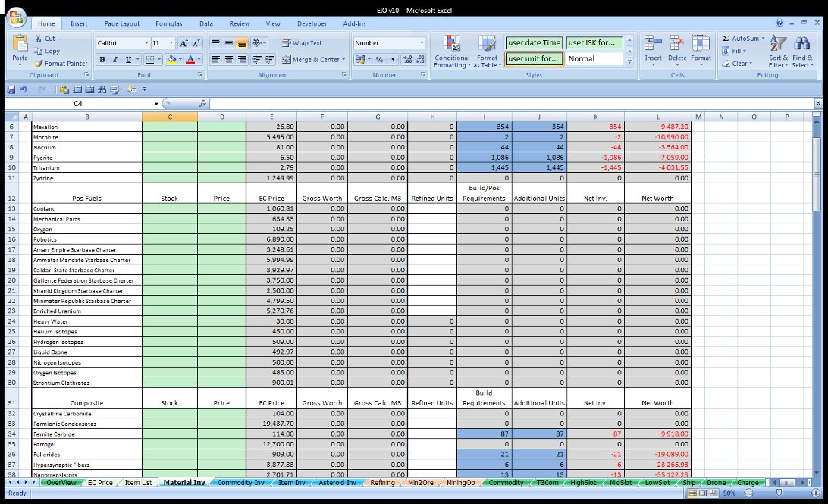Screen dimensions: 828x504
Task: Click the Zoom In plus button
Action: tap(815, 493)
